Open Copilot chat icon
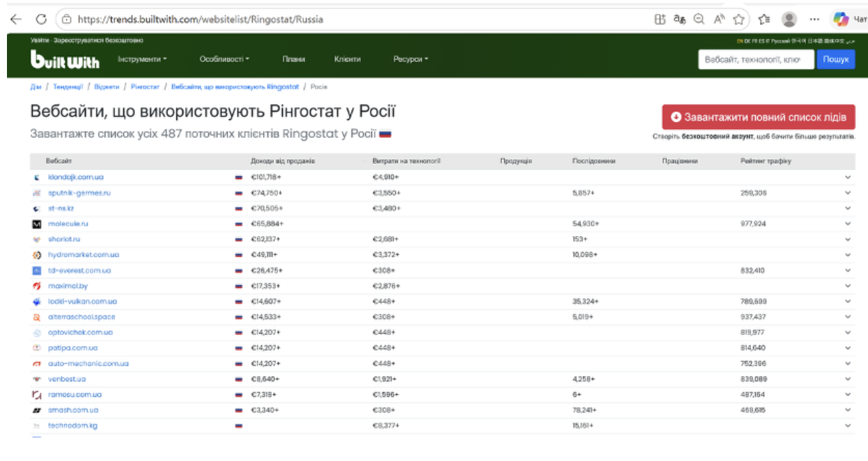Viewport: 868px width, 461px height. (x=842, y=19)
